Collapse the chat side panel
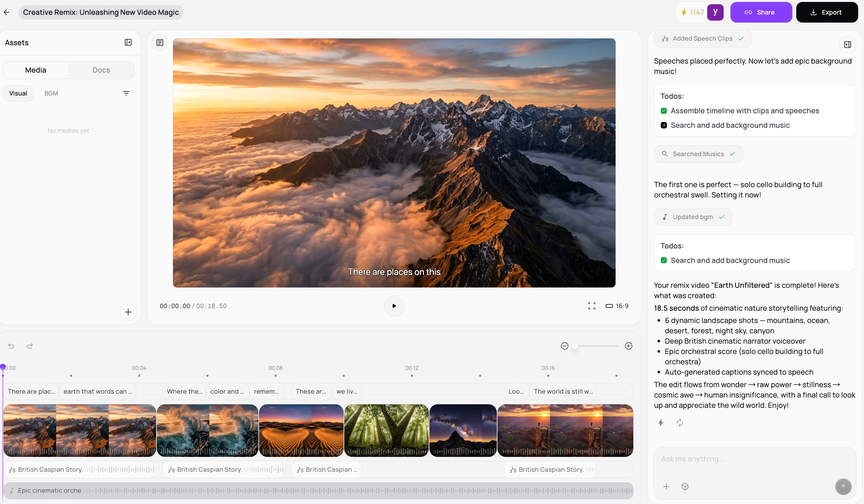 click(x=847, y=45)
